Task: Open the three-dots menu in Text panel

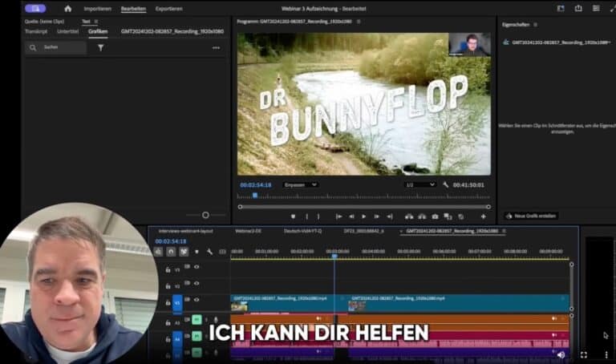Action: [216, 47]
